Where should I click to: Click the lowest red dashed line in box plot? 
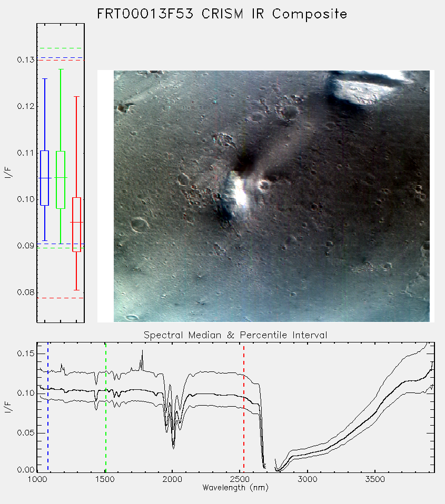pyautogui.click(x=61, y=298)
